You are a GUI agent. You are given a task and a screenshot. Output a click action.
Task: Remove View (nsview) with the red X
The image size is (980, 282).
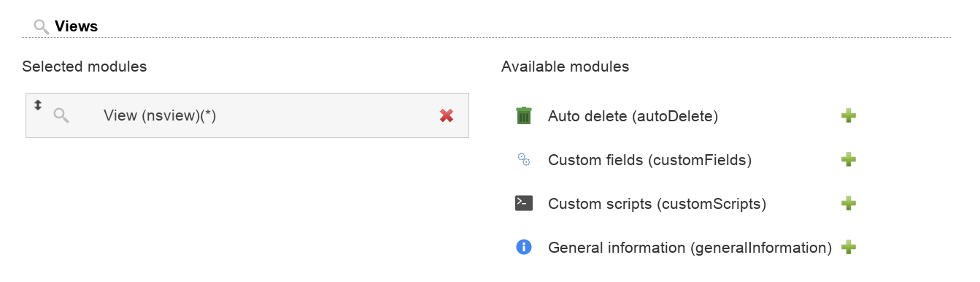click(447, 115)
